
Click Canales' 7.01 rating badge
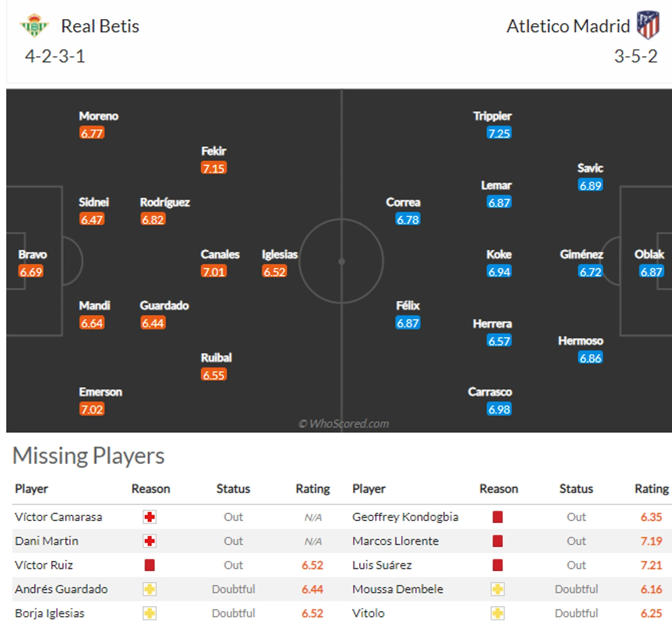click(x=214, y=272)
